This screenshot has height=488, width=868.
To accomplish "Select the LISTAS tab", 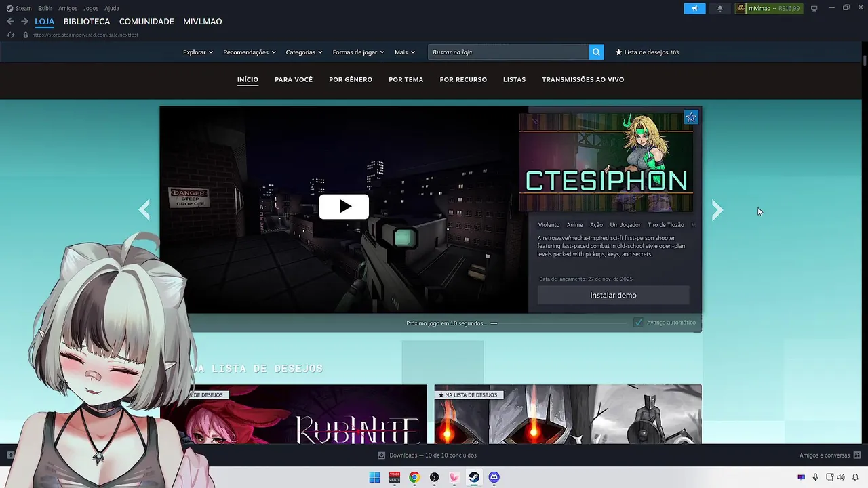I will (514, 79).
